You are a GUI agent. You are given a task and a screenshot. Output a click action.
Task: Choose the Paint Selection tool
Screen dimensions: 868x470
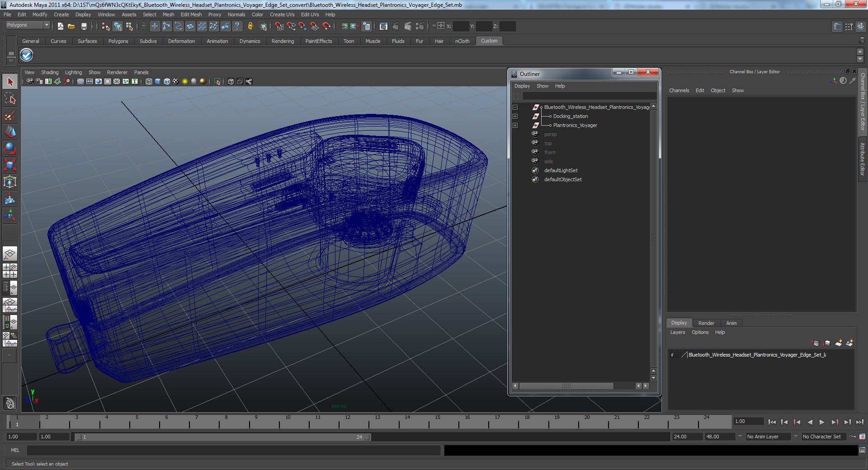click(10, 115)
